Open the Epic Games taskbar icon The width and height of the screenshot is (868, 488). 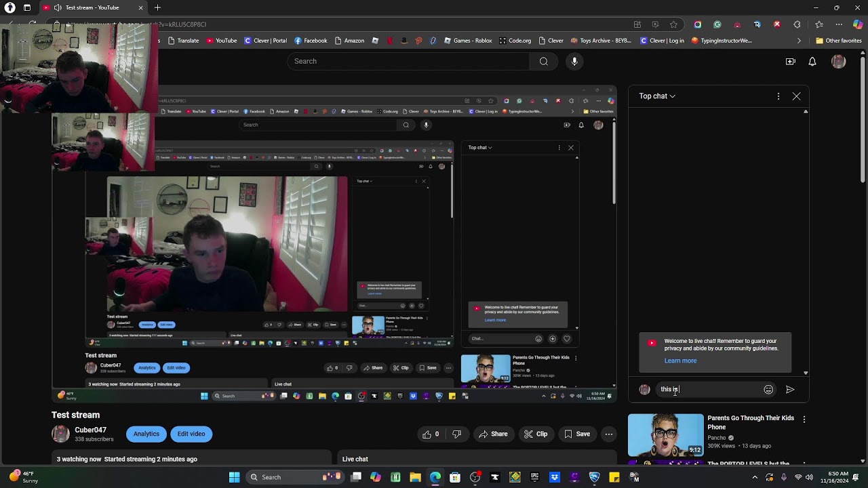click(x=534, y=477)
